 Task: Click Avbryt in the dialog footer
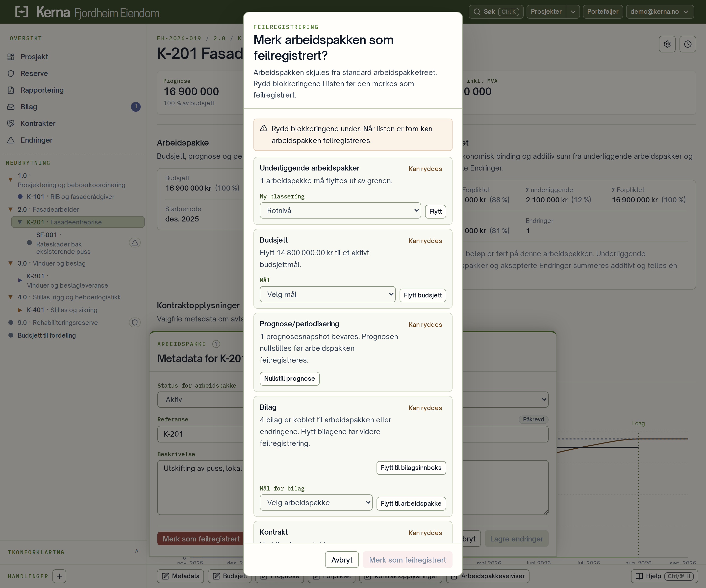point(341,560)
